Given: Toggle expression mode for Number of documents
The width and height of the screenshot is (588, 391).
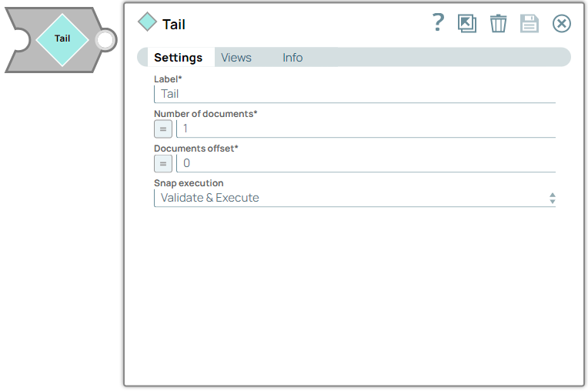Looking at the screenshot, I should (x=163, y=129).
